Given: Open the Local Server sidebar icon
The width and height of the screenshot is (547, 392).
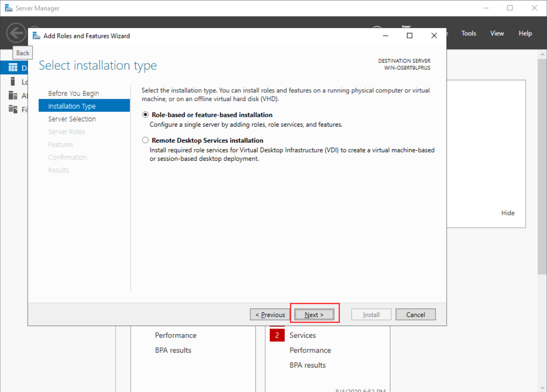Looking at the screenshot, I should [13, 81].
